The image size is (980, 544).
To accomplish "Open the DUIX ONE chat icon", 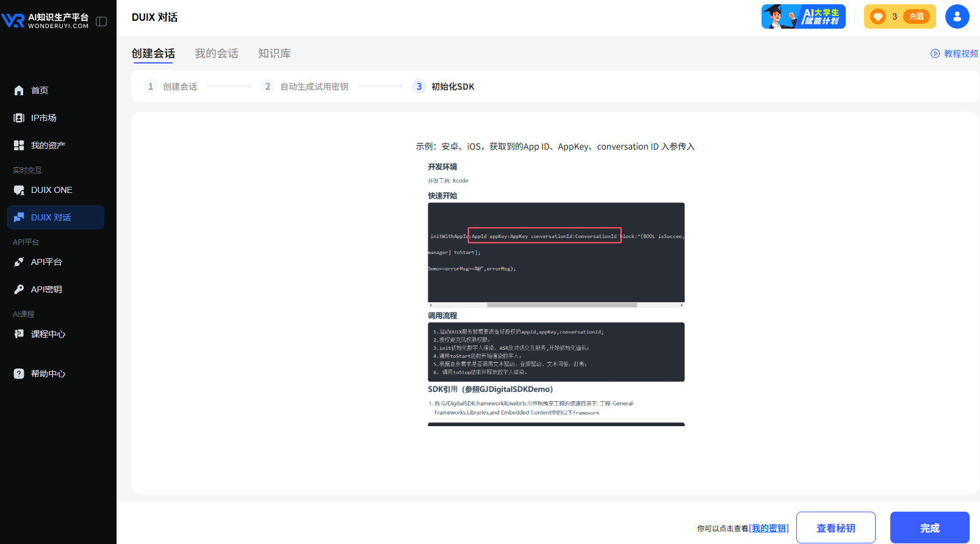I will pyautogui.click(x=19, y=190).
